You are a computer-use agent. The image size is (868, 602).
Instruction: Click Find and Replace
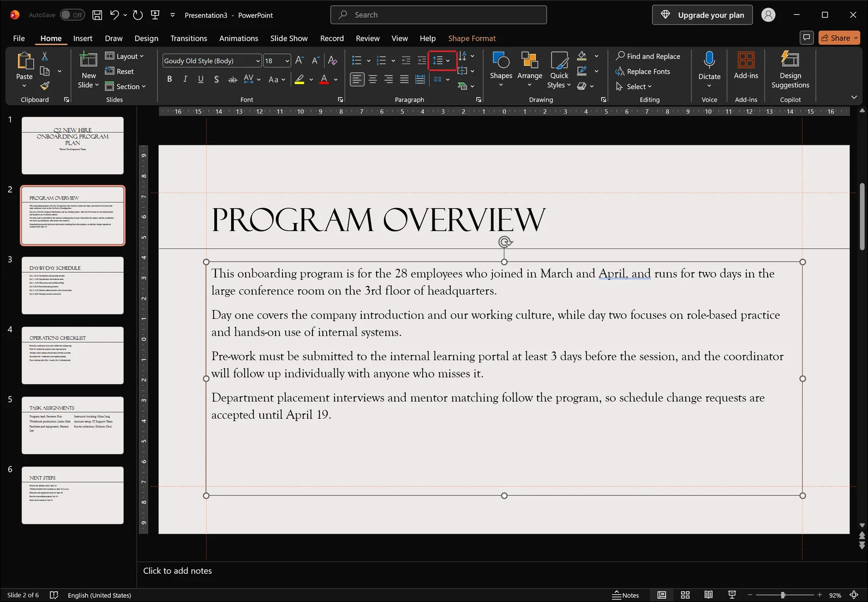[648, 56]
